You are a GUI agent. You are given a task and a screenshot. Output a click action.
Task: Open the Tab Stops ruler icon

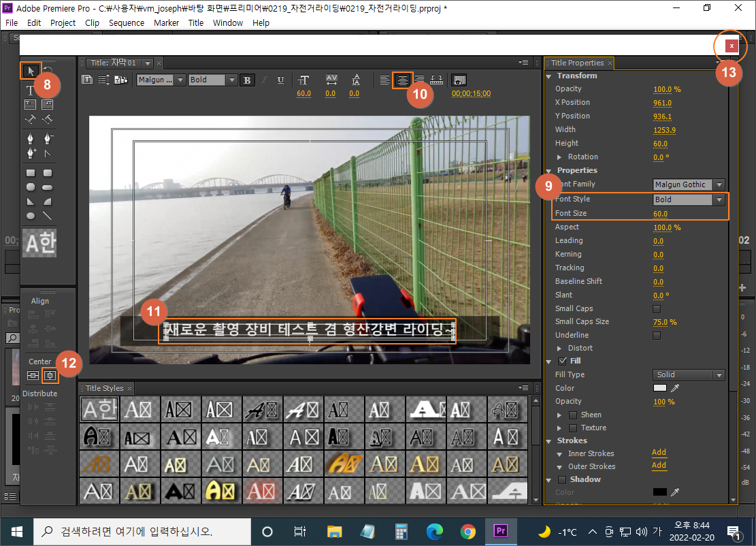[436, 80]
